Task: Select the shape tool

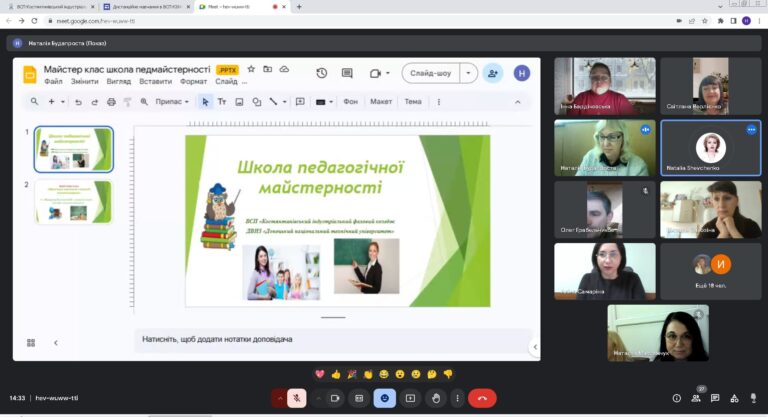Action: pos(257,102)
